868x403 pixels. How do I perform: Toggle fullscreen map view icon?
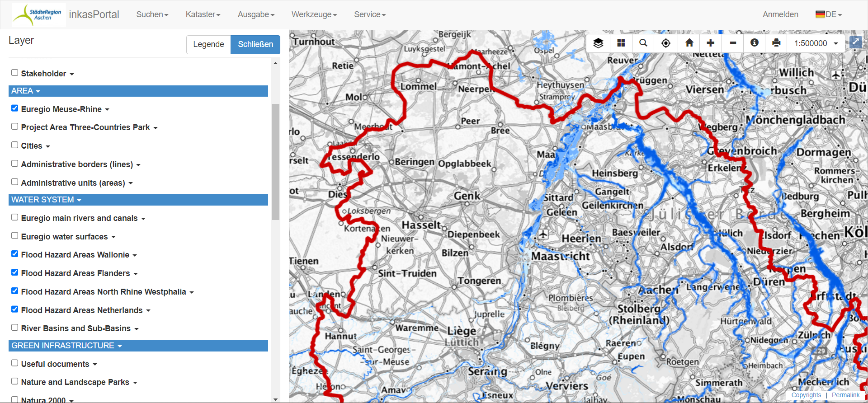coord(855,42)
